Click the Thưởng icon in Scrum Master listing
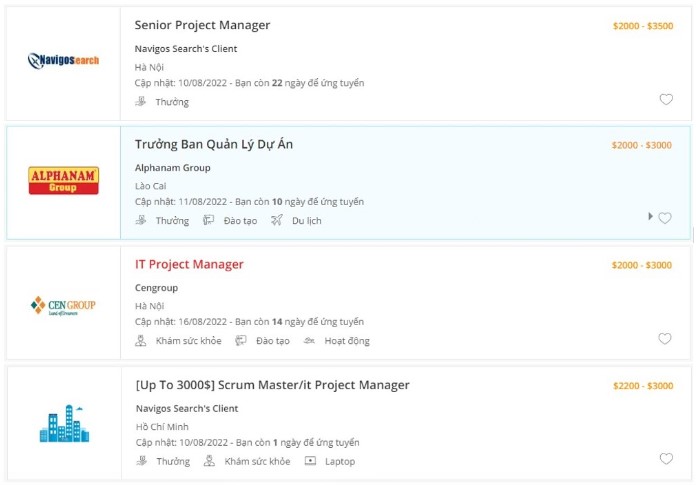This screenshot has height=485, width=696. [x=141, y=461]
